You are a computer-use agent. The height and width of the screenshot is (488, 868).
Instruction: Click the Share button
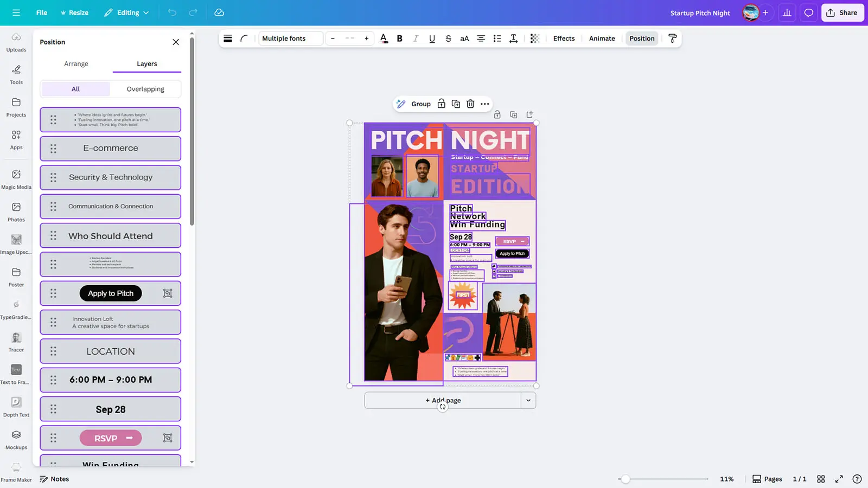click(842, 12)
